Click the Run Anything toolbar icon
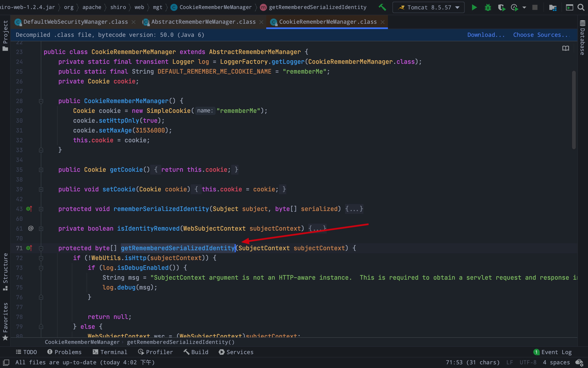588x368 pixels. pos(569,8)
